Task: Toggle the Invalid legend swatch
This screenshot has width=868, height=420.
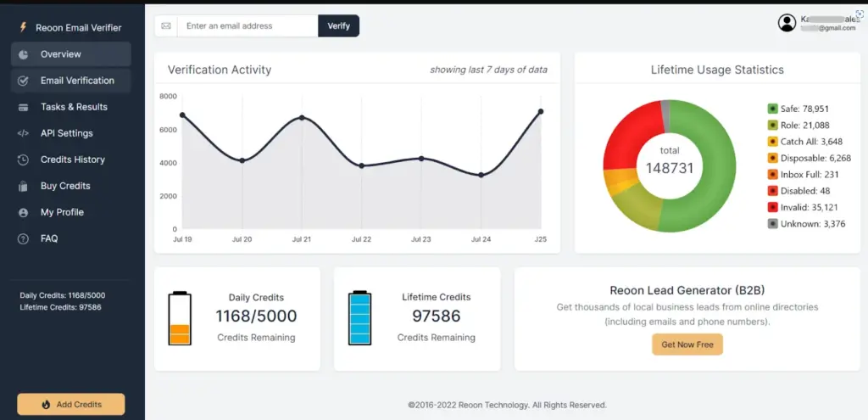Action: [773, 207]
